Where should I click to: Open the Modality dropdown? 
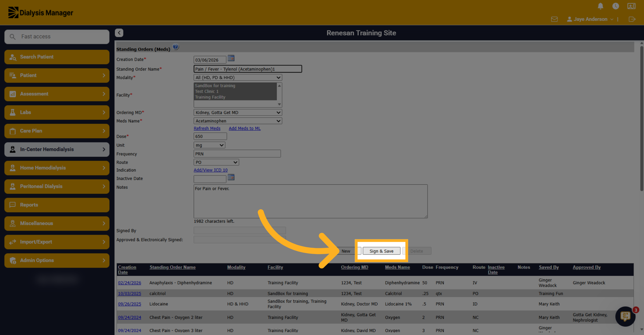pyautogui.click(x=238, y=77)
